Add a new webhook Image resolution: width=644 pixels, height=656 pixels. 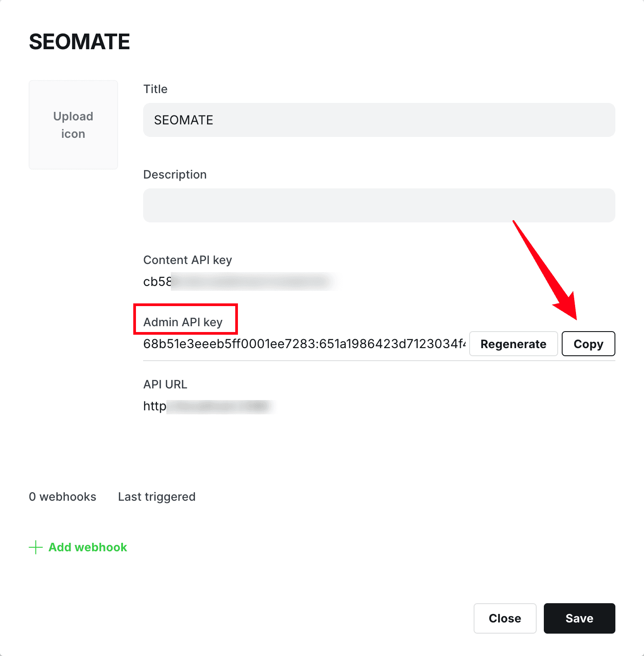tap(87, 547)
